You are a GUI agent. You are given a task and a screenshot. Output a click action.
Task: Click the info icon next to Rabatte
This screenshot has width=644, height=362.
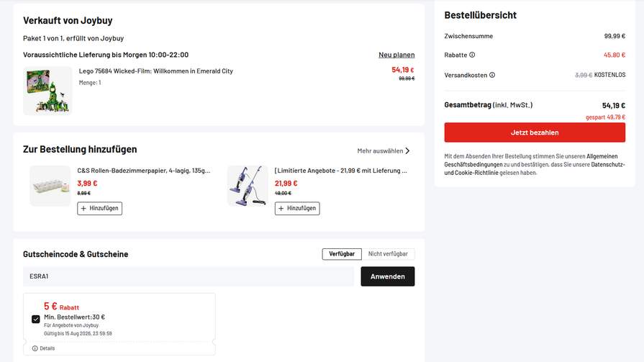click(x=472, y=55)
